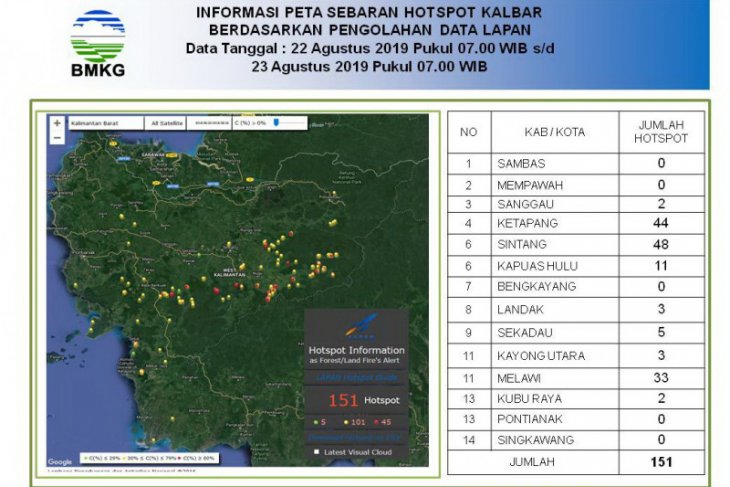Image resolution: width=730 pixels, height=487 pixels.
Task: Click the JUMLAH HOTSPOT column header
Action: (x=661, y=132)
